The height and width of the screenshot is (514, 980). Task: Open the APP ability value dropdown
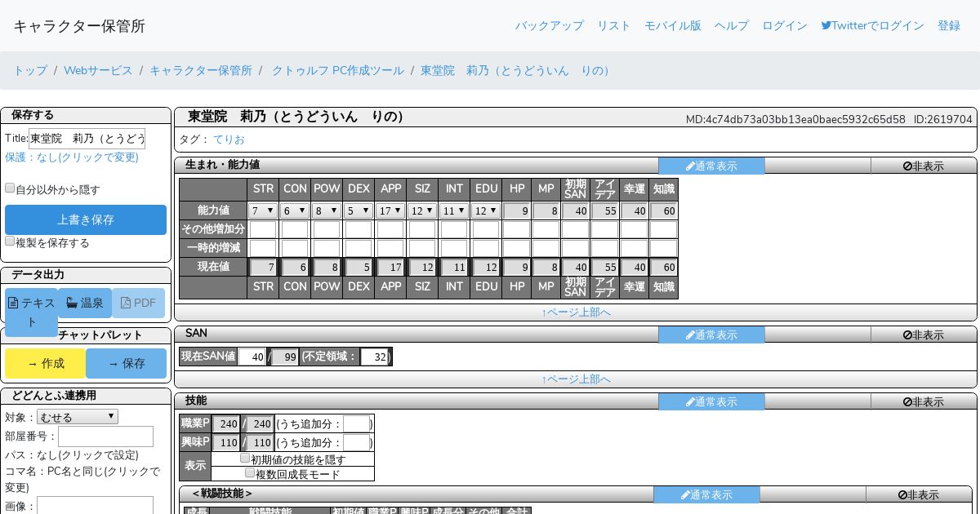click(390, 210)
